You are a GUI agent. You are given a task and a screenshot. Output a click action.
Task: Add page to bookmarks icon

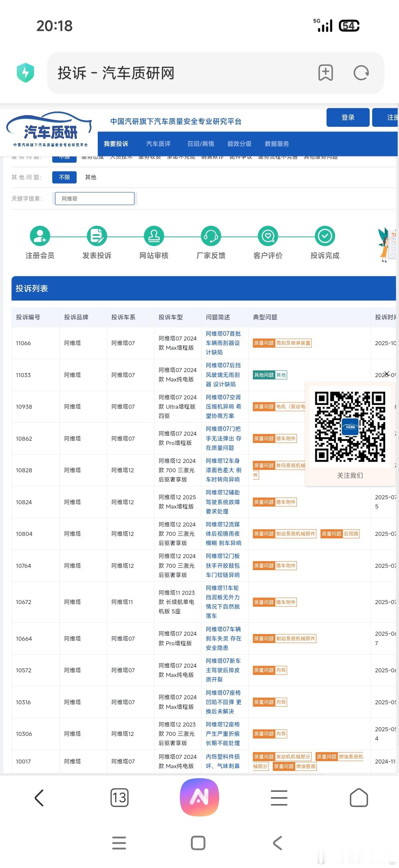[x=326, y=73]
